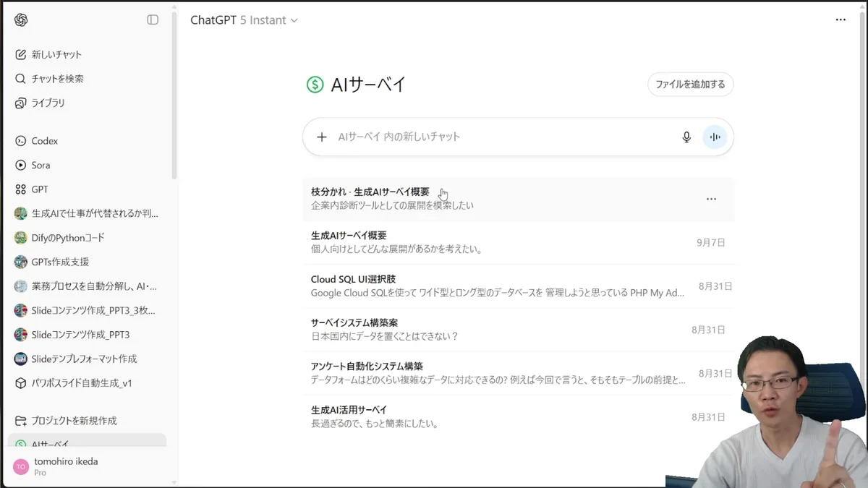The height and width of the screenshot is (488, 868).
Task: Click the ChatGPT logo icon
Action: (x=21, y=20)
